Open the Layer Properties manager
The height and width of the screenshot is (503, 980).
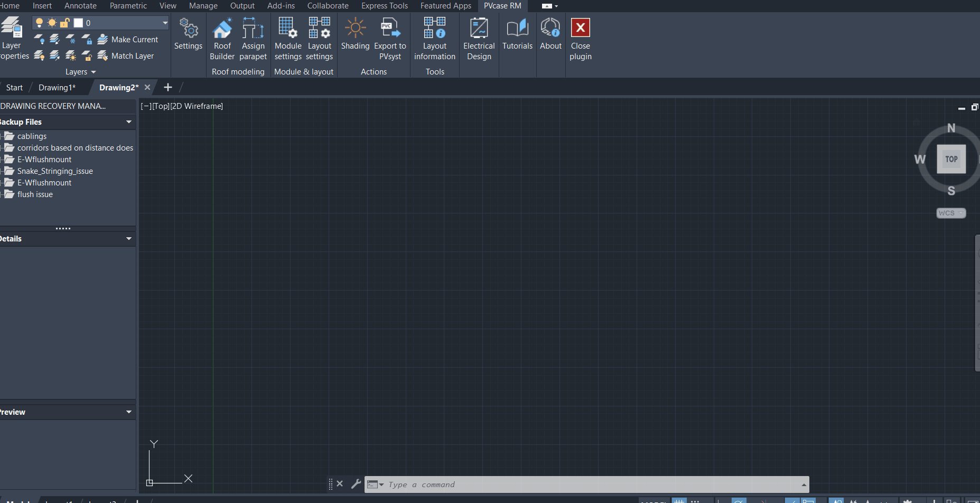[x=13, y=38]
